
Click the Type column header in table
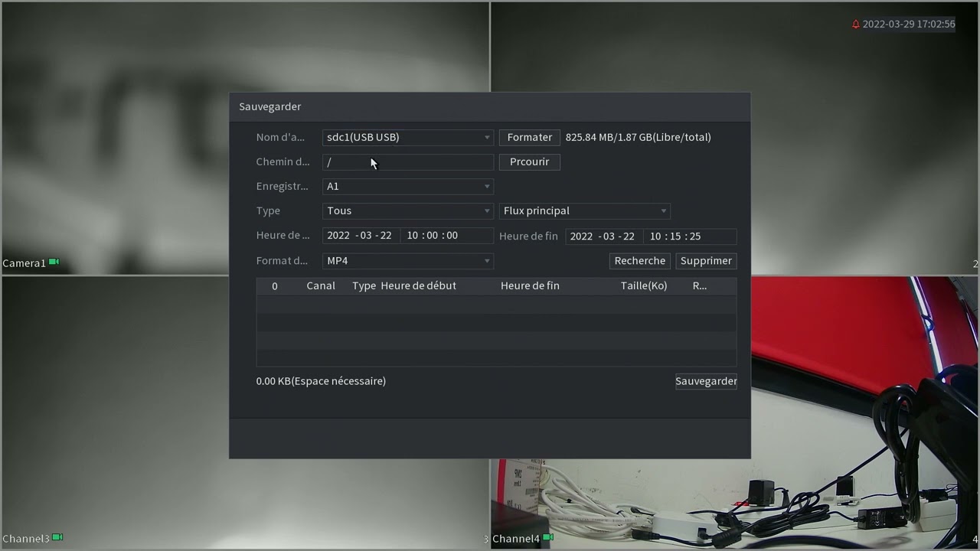pos(364,285)
